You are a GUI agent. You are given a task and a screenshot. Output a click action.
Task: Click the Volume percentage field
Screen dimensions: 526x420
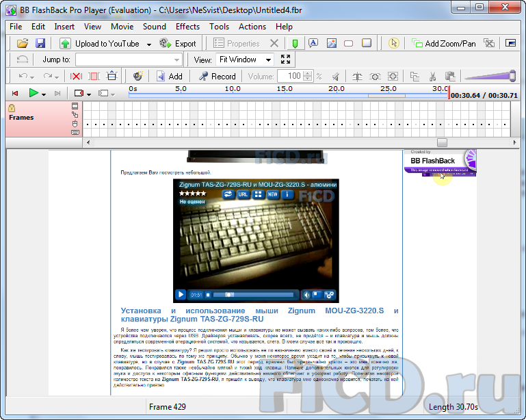click(x=291, y=76)
